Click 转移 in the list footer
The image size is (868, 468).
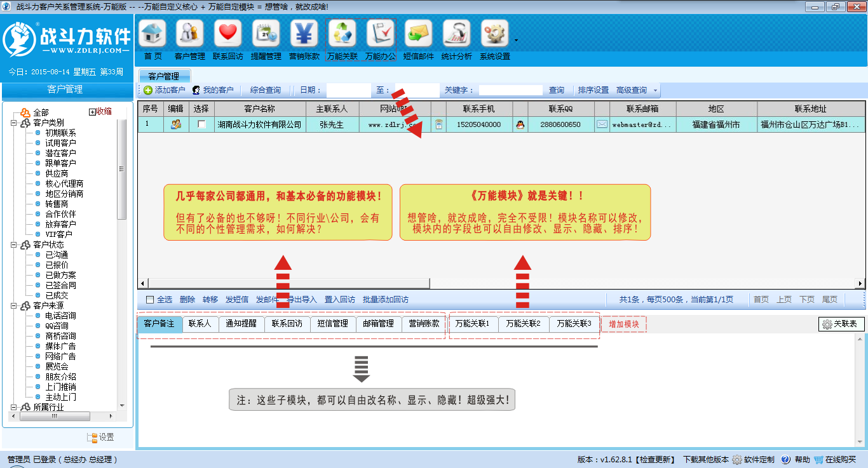(x=210, y=300)
